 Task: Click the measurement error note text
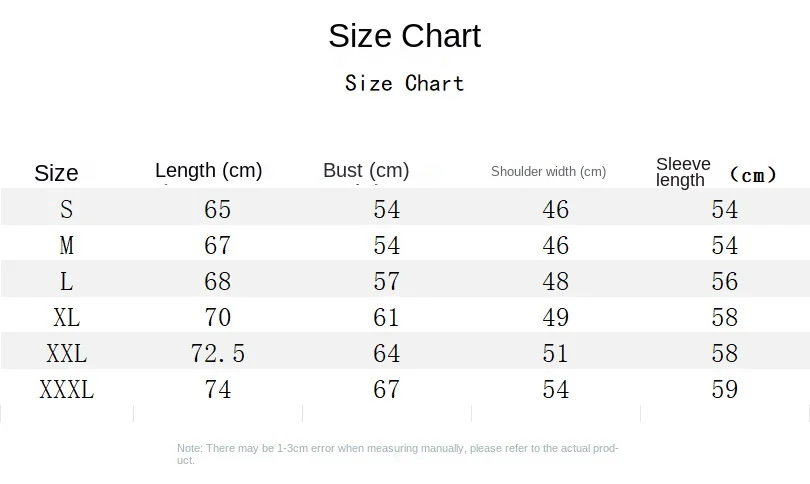tap(397, 454)
